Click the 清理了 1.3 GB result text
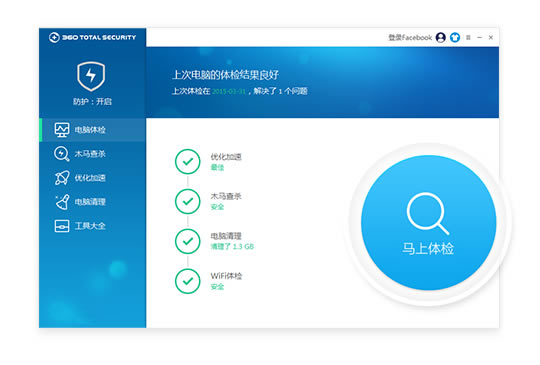Viewport: 540px width, 365px height. (x=232, y=247)
